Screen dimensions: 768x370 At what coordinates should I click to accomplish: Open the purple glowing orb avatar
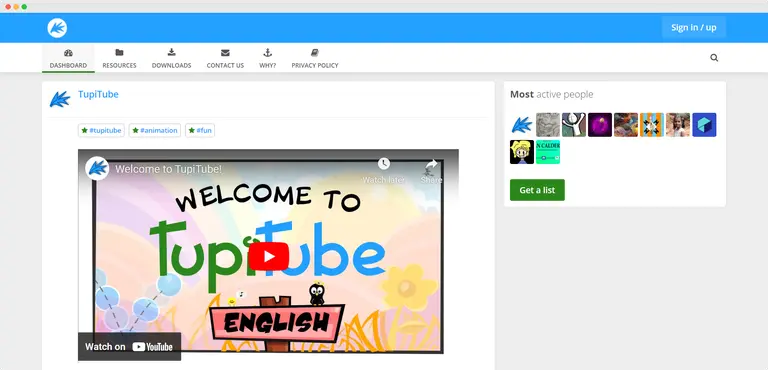600,125
